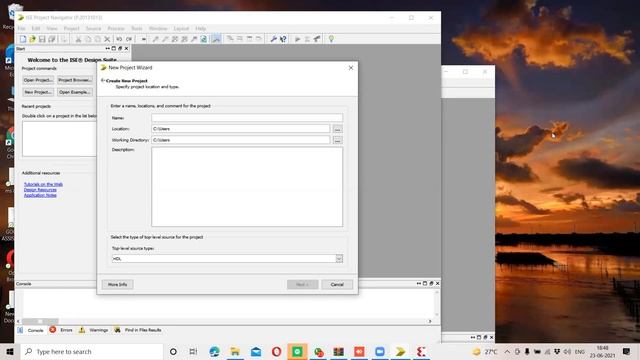Close the New Project Wizard dialog
The height and width of the screenshot is (360, 640).
351,68
